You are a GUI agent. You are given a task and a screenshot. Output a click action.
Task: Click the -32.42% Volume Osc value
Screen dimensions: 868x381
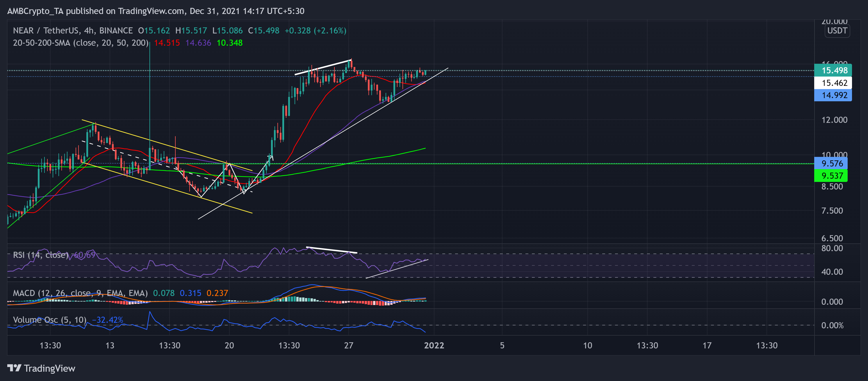tap(108, 320)
